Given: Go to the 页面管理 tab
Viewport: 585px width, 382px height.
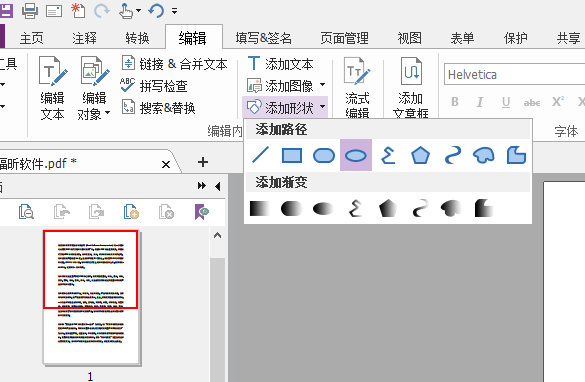Looking at the screenshot, I should 344,38.
